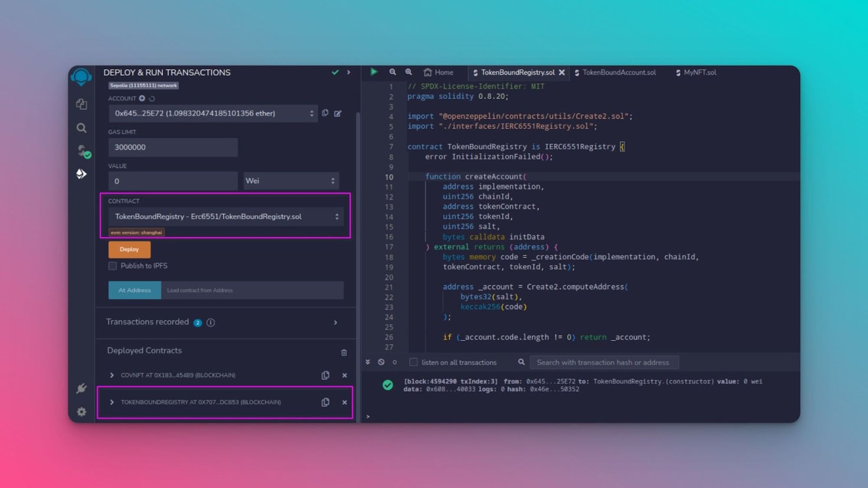Click the sign message edit icon beside account
Image resolution: width=868 pixels, height=488 pixels.
click(x=338, y=113)
